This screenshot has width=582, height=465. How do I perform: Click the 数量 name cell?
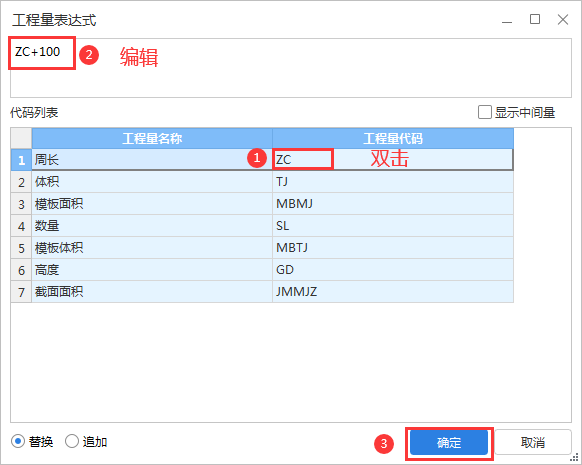point(152,226)
